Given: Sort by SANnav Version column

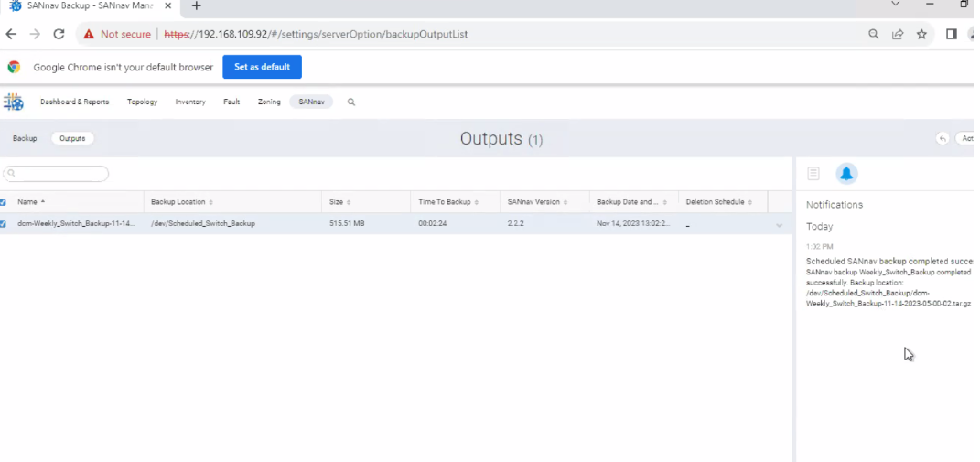Looking at the screenshot, I should tap(537, 202).
